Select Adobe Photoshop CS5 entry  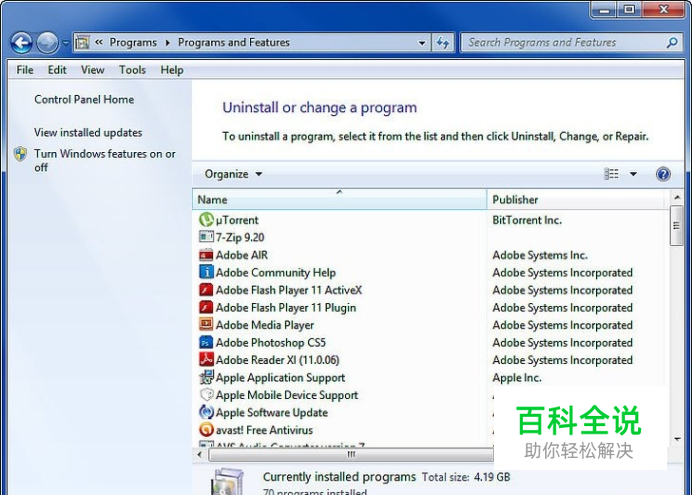click(271, 343)
